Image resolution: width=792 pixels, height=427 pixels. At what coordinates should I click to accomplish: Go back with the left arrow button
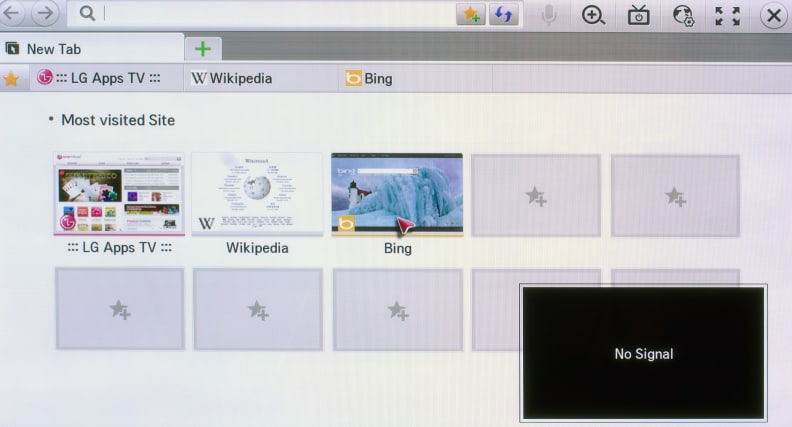(x=11, y=13)
